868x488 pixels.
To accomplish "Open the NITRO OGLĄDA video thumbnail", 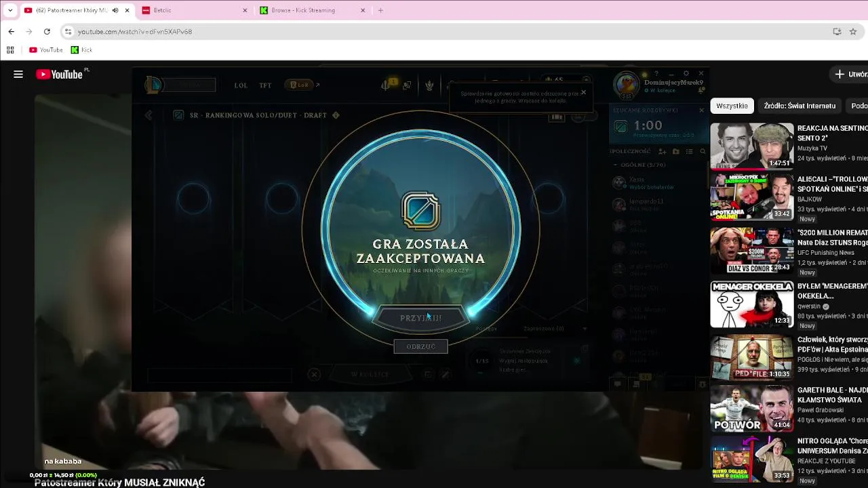I will [x=751, y=460].
